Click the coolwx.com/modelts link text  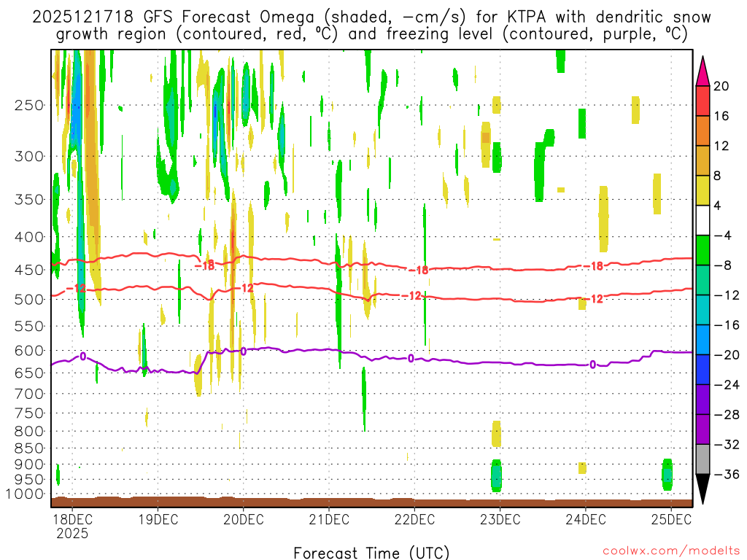coord(671,551)
